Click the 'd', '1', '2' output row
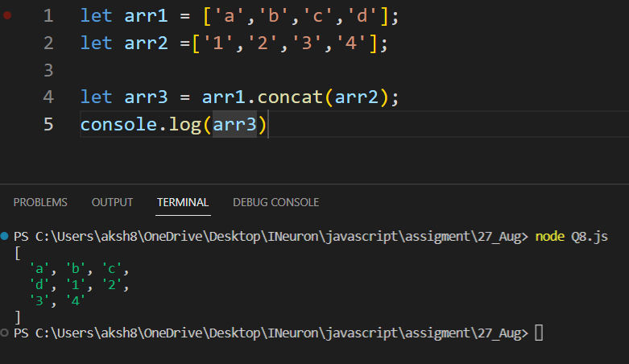 coord(80,284)
